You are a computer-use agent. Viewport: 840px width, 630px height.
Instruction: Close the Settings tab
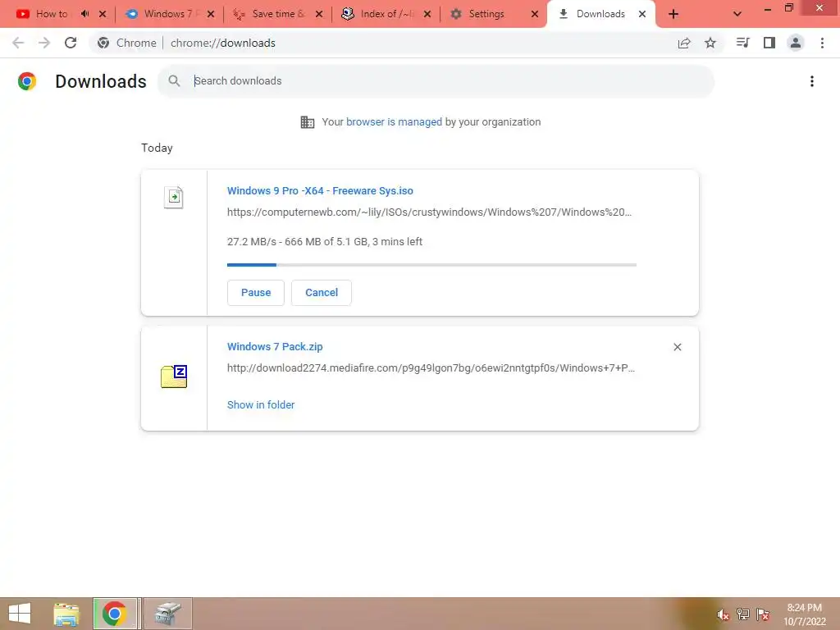tap(535, 14)
